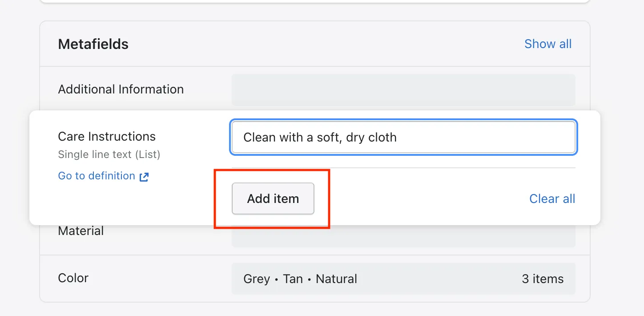Image resolution: width=644 pixels, height=316 pixels.
Task: Select the Natural value in Color metafield
Action: coord(336,279)
